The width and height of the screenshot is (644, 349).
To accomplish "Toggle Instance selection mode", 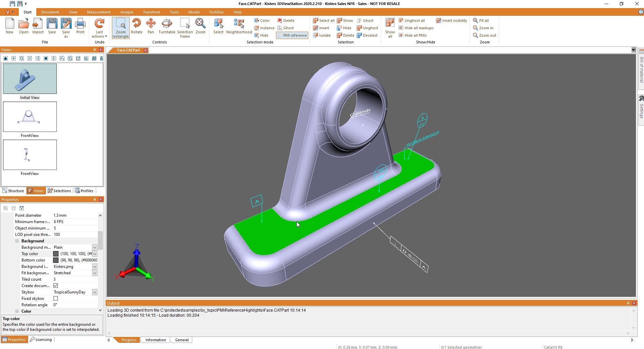I will 264,28.
